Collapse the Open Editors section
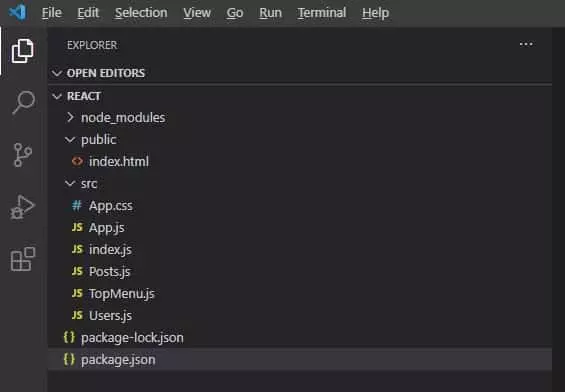Image resolution: width=565 pixels, height=392 pixels. click(x=57, y=73)
